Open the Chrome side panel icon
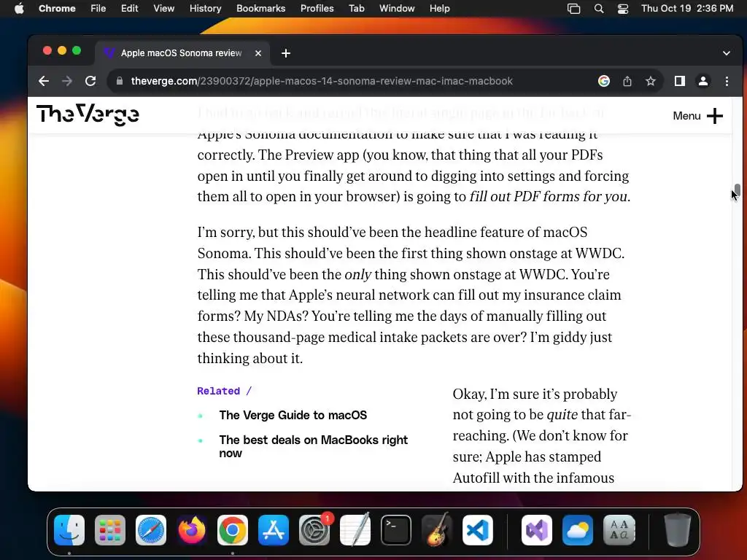 click(x=680, y=81)
